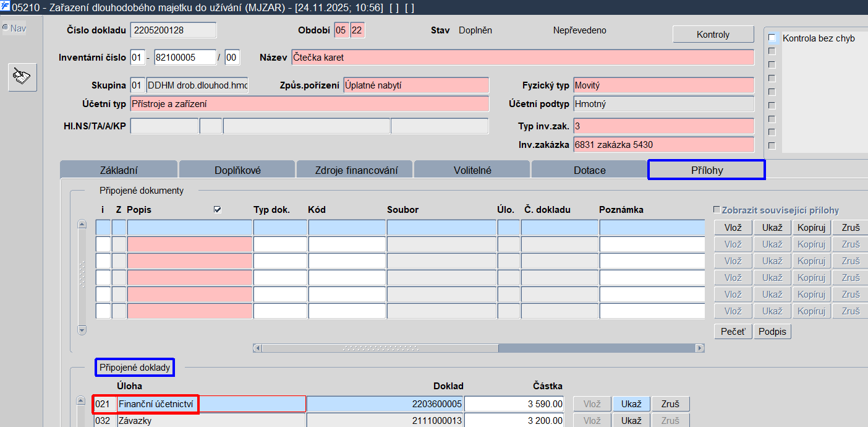The width and height of the screenshot is (868, 427).
Task: Click the Způs.pořízení field Úplatné nabytí
Action: [x=416, y=85]
